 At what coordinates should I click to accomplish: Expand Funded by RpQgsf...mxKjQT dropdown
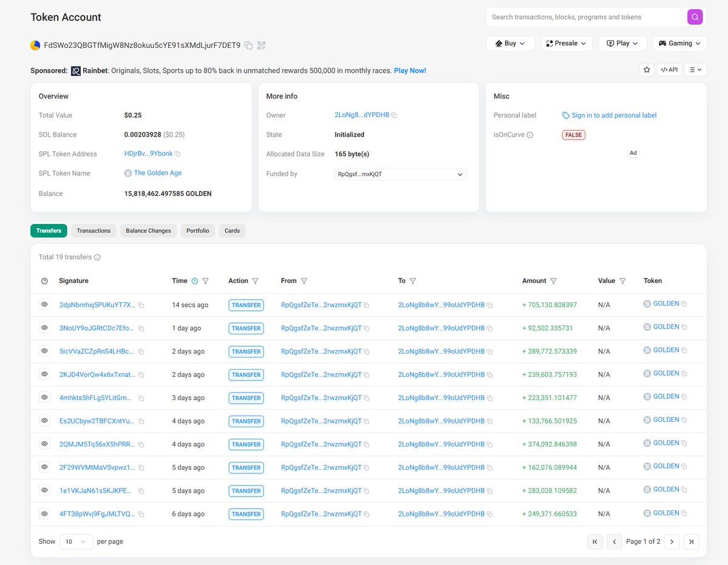401,174
